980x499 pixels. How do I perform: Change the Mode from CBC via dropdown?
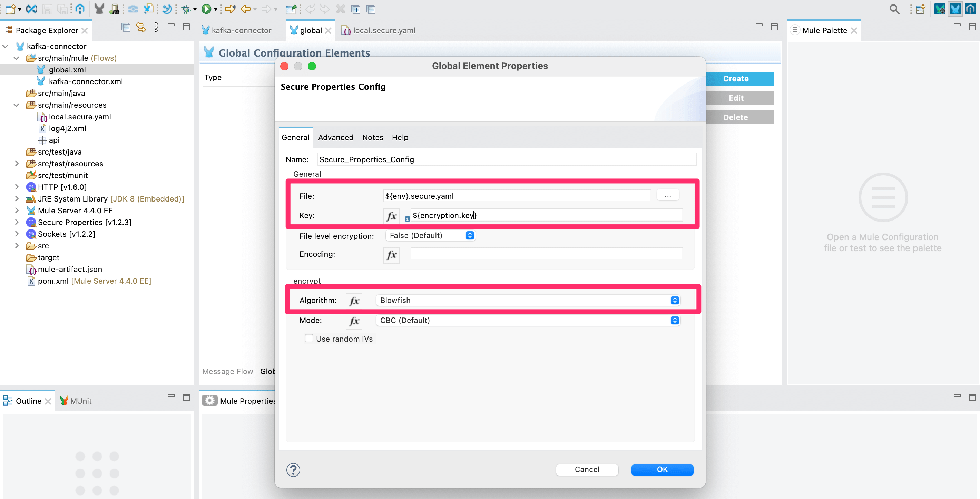pyautogui.click(x=675, y=320)
